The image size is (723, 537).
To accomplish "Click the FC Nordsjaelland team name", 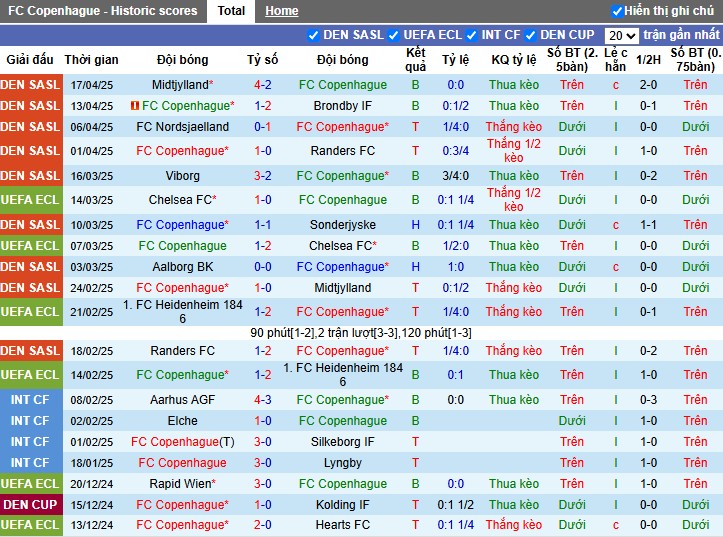I will point(183,127).
